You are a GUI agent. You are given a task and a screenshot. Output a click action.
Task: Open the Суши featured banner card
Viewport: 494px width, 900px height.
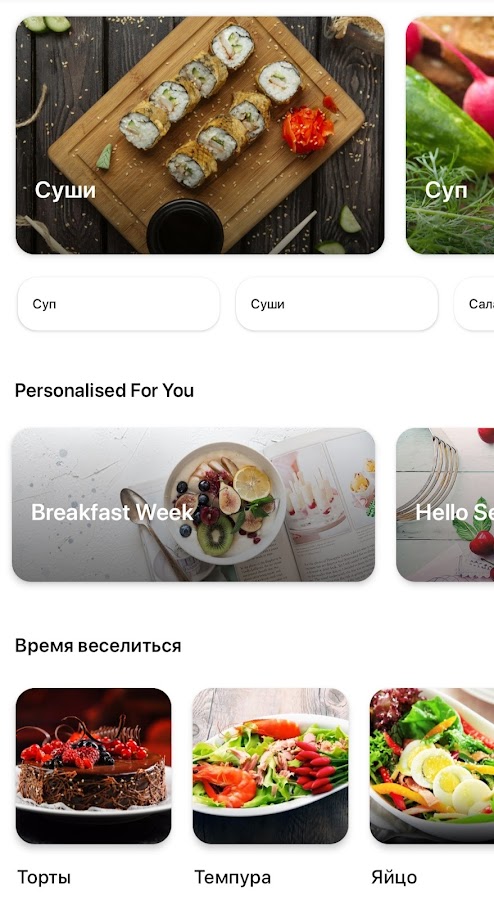[x=200, y=135]
